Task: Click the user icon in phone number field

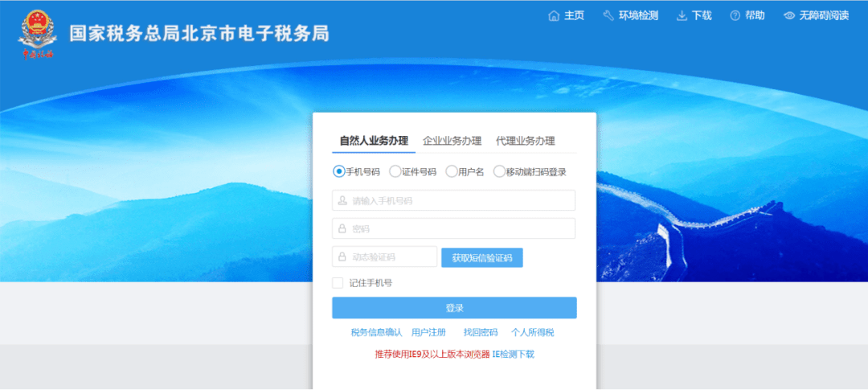Action: 342,200
